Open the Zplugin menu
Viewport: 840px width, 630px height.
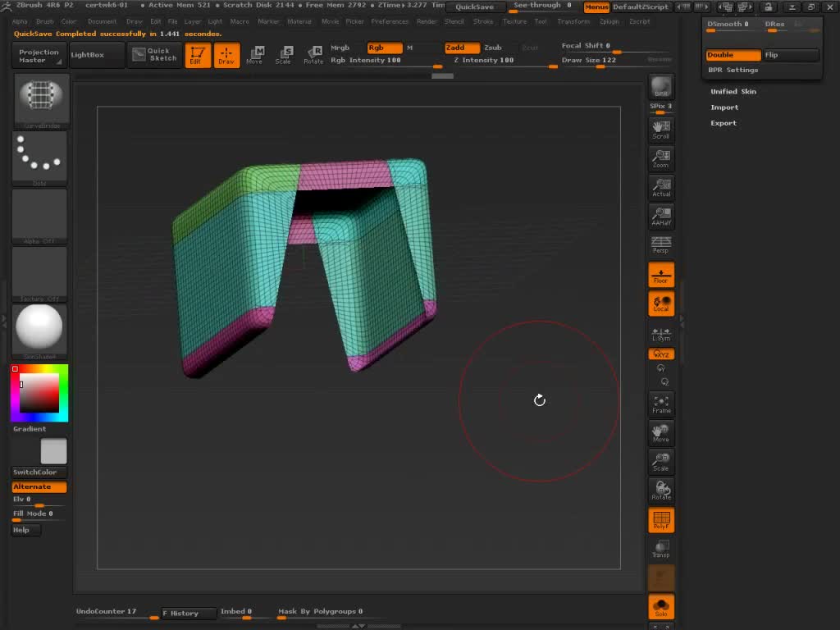coord(609,21)
